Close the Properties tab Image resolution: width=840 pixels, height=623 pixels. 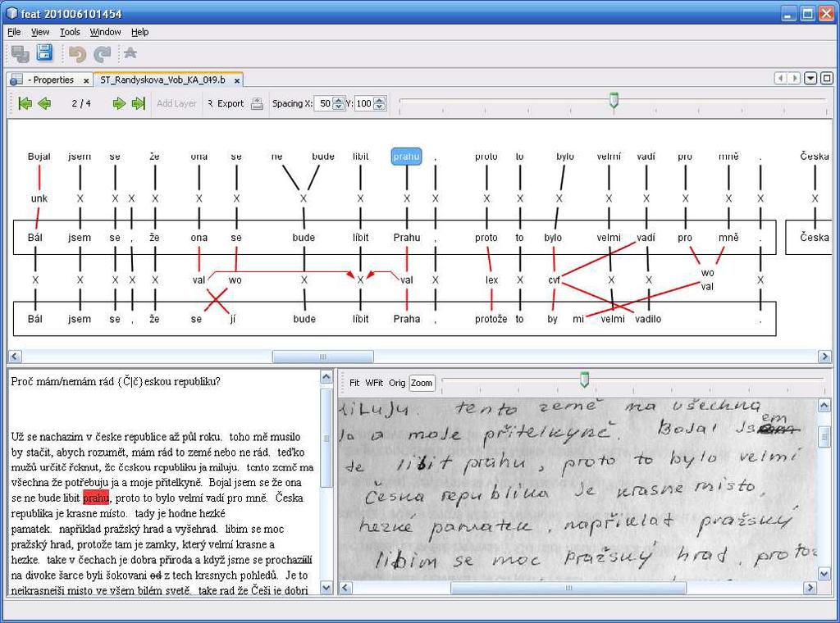pos(86,80)
